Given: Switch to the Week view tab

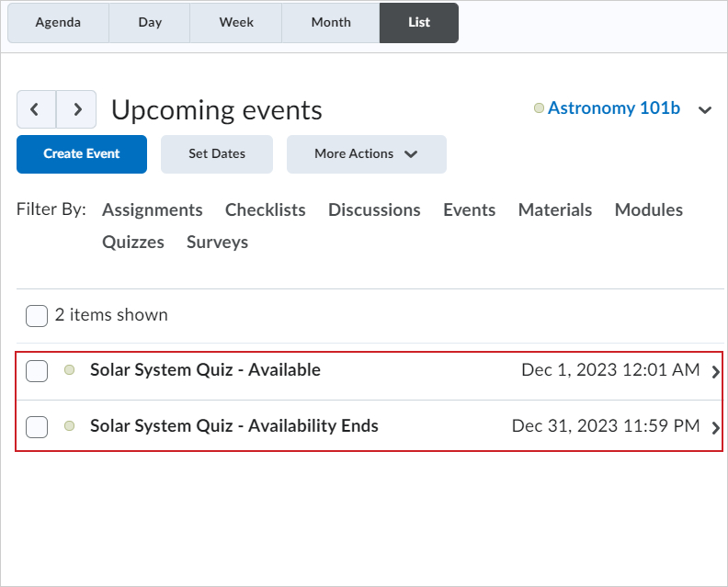Looking at the screenshot, I should click(x=236, y=23).
